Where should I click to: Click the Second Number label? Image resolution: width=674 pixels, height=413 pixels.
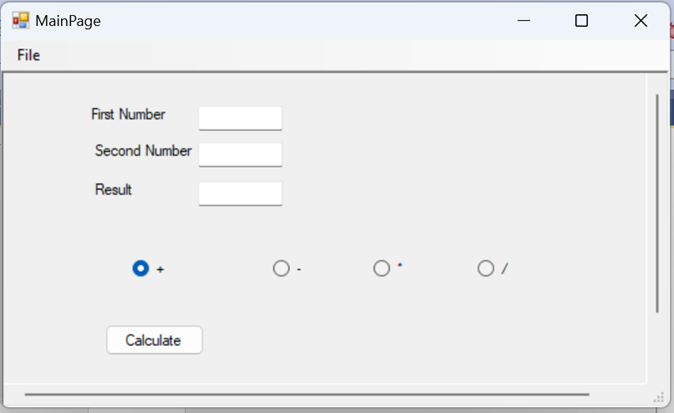pos(143,151)
